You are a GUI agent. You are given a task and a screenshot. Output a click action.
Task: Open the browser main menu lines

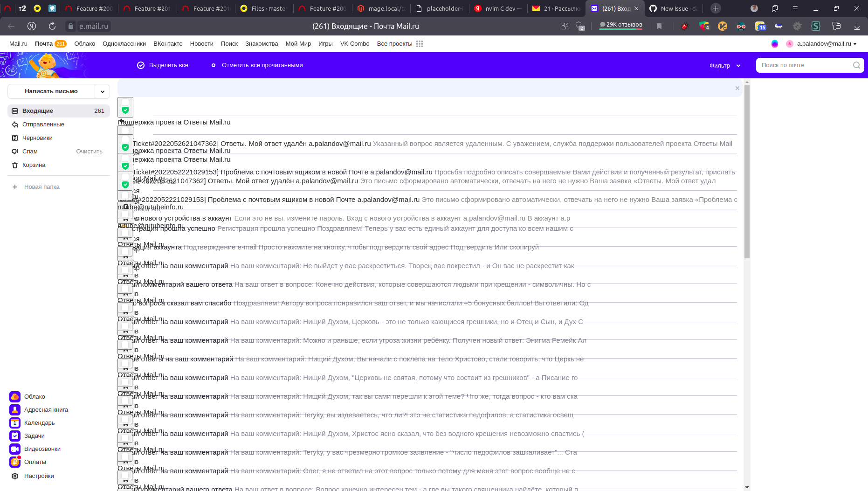795,8
